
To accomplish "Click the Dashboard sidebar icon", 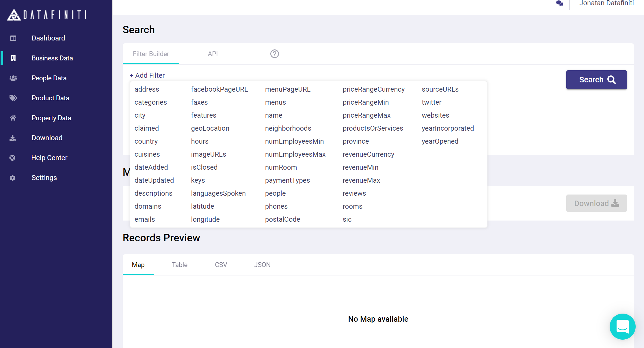I will click(x=13, y=38).
